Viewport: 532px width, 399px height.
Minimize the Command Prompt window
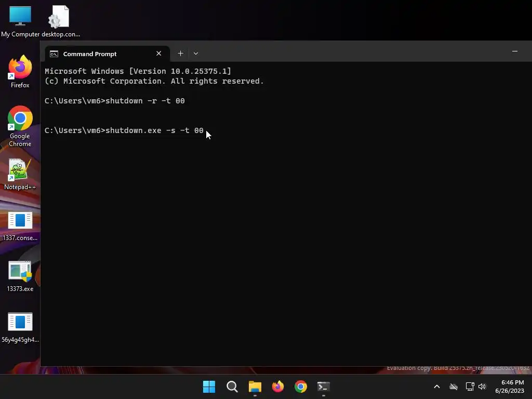(515, 51)
